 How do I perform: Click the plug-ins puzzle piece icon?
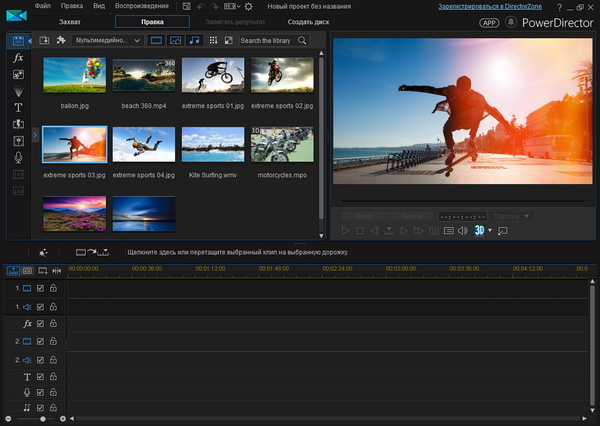61,40
